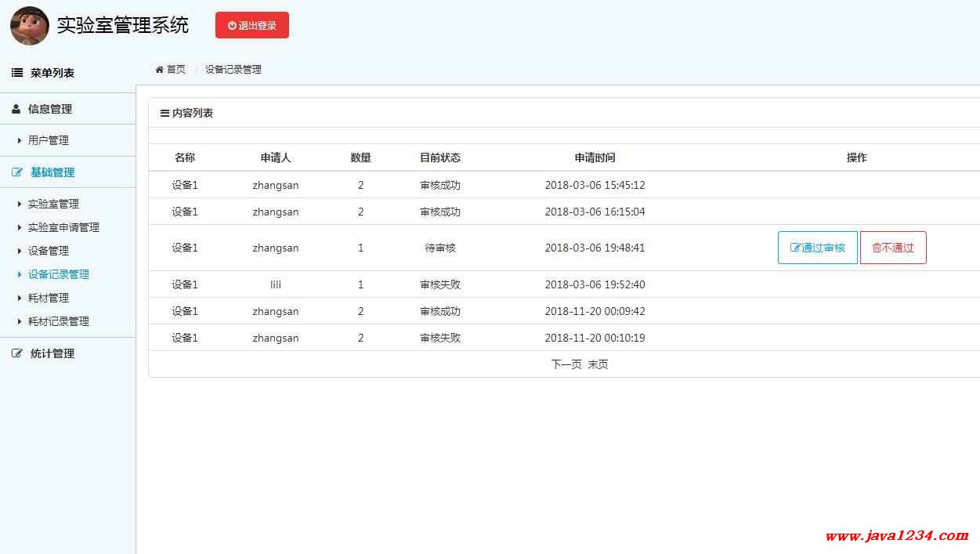Click the home icon in breadcrumb
Viewport: 980px width, 554px height.
click(160, 69)
